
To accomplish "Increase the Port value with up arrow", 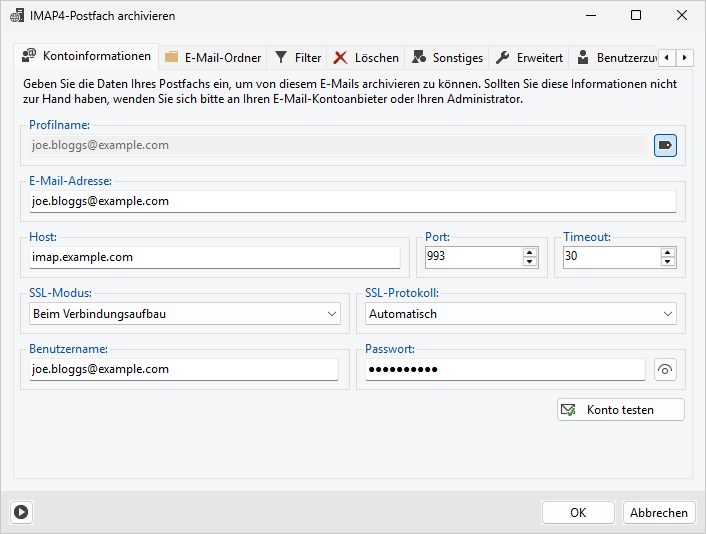I will click(x=530, y=252).
